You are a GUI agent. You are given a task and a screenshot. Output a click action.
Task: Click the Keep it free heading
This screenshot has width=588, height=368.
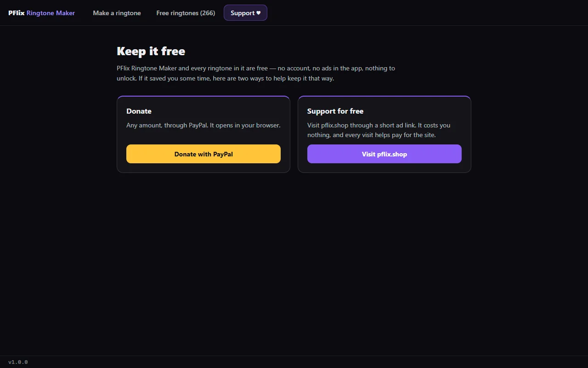[x=151, y=51]
